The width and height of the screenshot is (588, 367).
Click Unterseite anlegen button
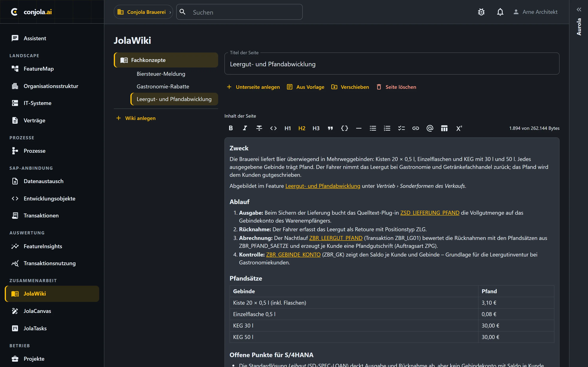point(253,87)
